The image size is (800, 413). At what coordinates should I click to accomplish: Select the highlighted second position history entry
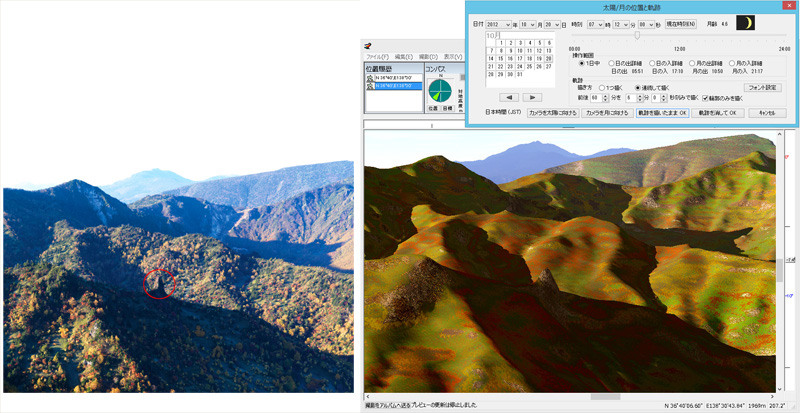click(x=397, y=86)
